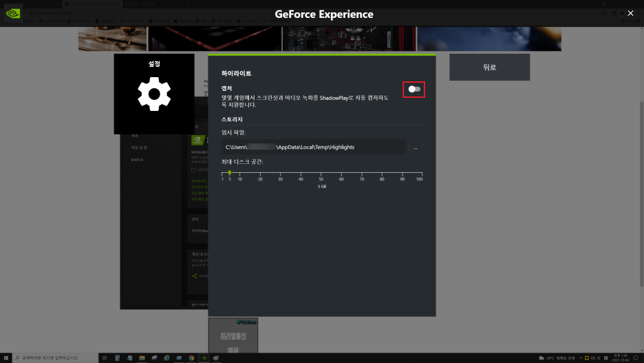Click the yellow KakaoTalk tray icon
The image size is (644, 363).
(586, 358)
